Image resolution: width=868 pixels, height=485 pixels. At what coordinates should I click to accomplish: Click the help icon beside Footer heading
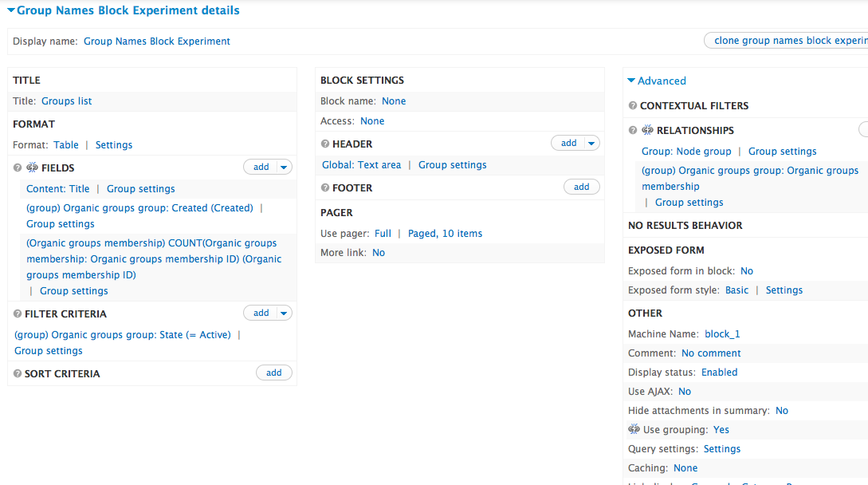[325, 188]
